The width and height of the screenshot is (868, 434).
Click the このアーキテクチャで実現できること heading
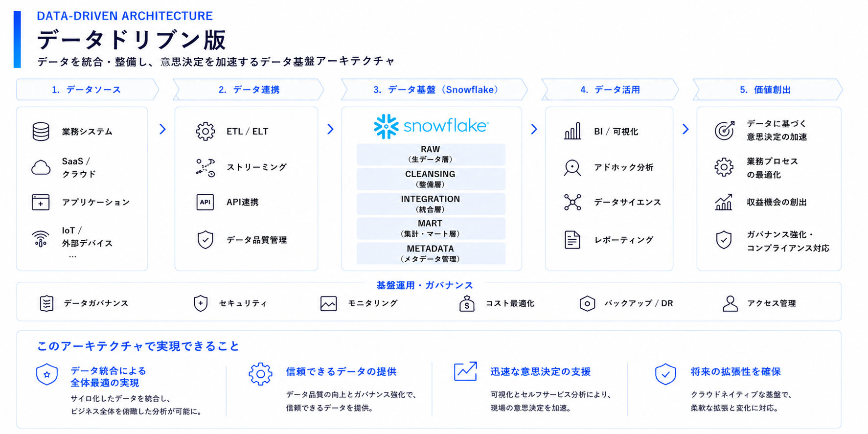tap(138, 346)
